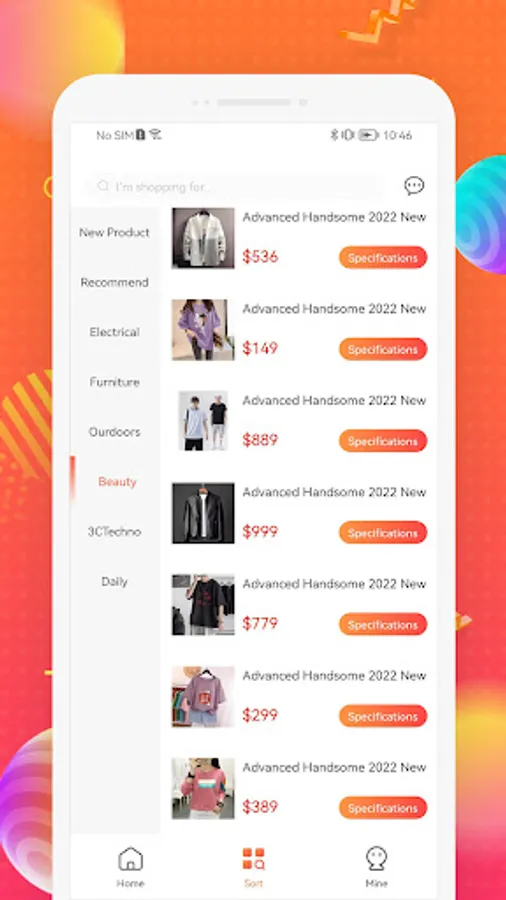
Task: Select the Daily category
Action: coord(114,581)
